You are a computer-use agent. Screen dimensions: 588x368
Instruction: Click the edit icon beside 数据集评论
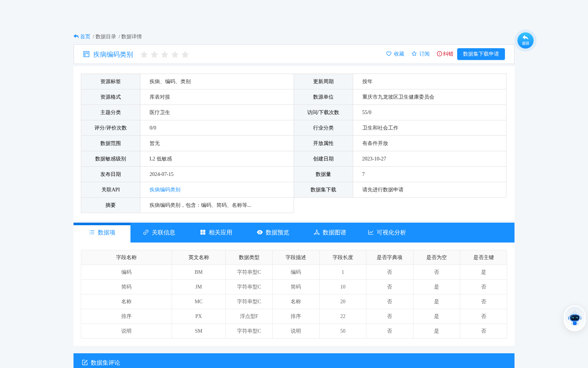point(85,362)
